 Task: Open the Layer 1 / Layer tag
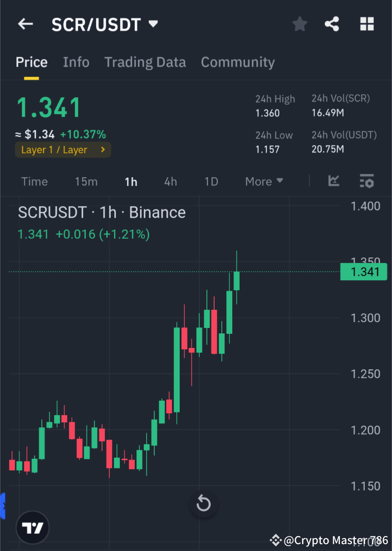click(x=63, y=149)
